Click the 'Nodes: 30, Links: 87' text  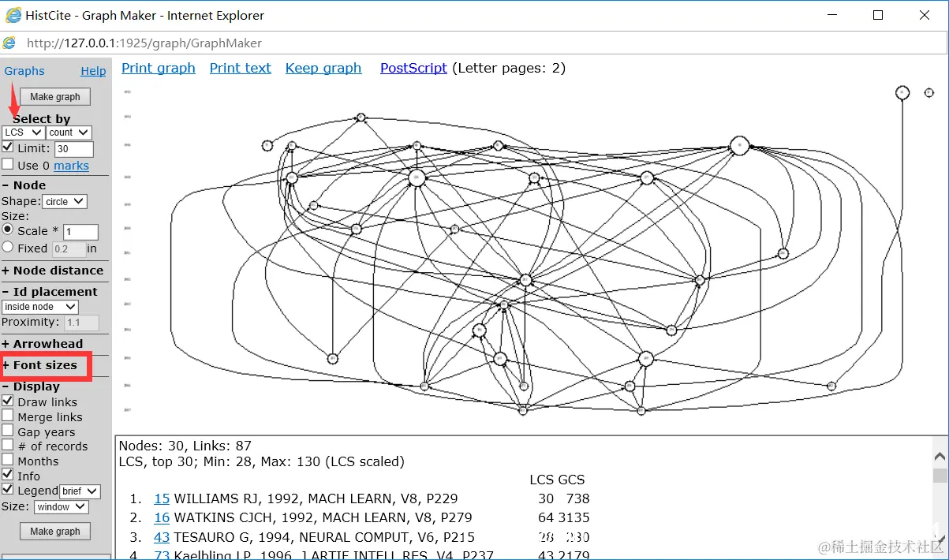pyautogui.click(x=185, y=446)
